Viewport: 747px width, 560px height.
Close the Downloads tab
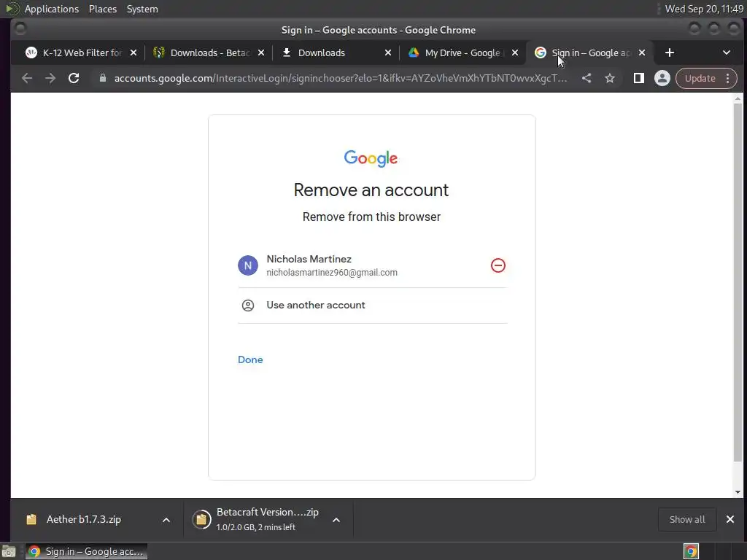click(388, 52)
